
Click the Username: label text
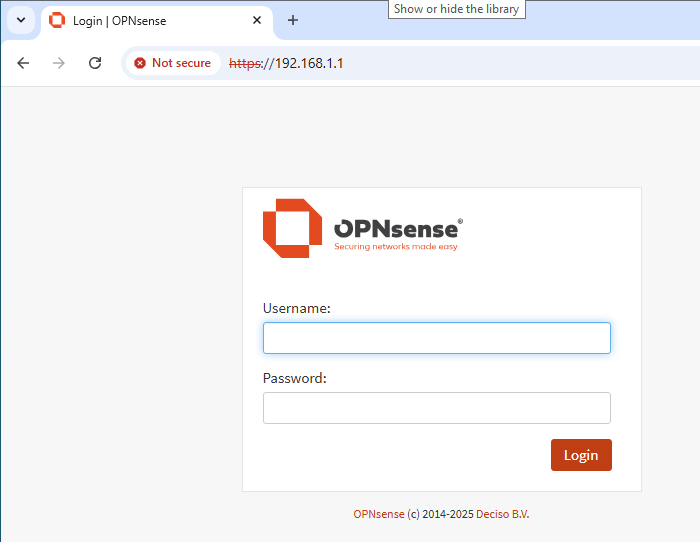tap(296, 308)
